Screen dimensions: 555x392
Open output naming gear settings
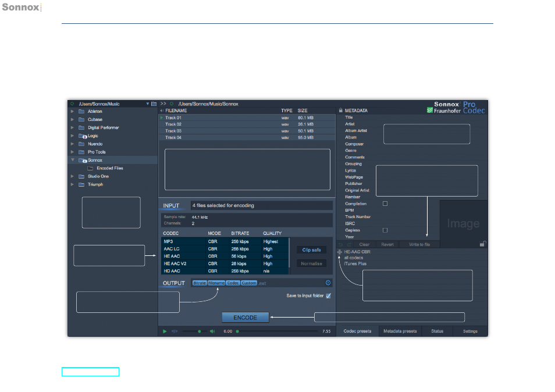point(328,283)
